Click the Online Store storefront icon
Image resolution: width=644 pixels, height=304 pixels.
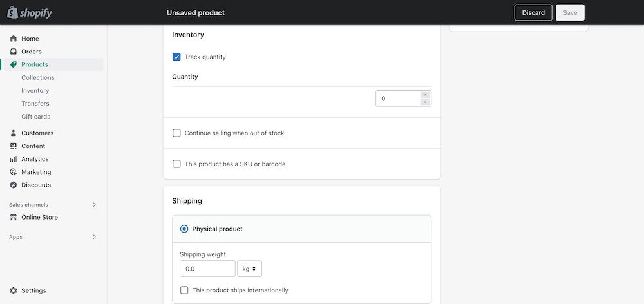[x=14, y=218]
